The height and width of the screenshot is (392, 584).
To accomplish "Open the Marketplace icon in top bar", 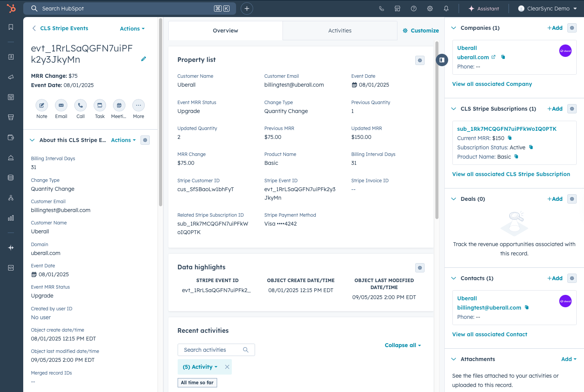I will pyautogui.click(x=397, y=9).
